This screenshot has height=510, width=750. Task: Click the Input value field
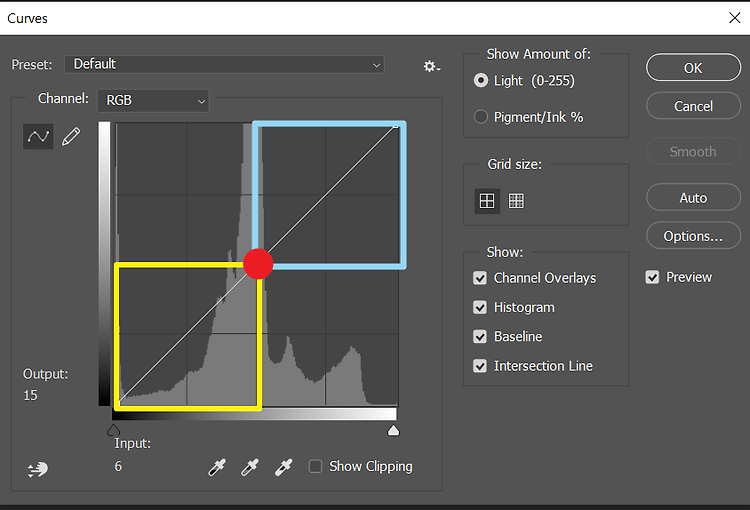118,466
